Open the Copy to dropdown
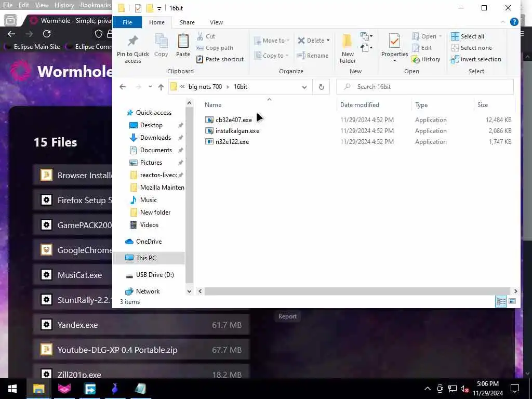The width and height of the screenshot is (532, 399). point(271,56)
